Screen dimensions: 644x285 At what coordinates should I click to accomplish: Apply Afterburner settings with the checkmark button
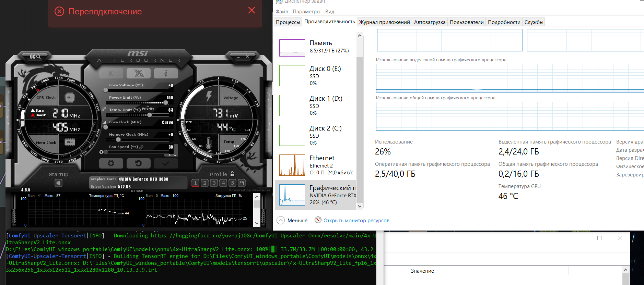click(x=166, y=163)
